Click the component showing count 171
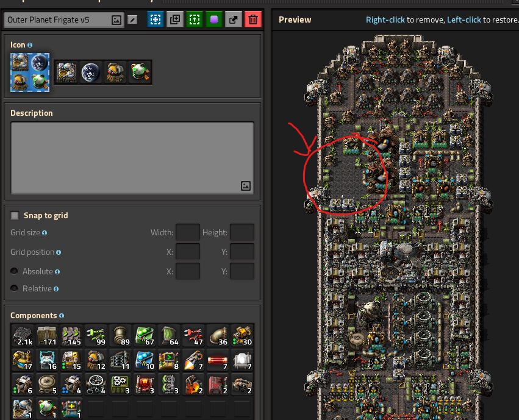The image size is (519, 420). click(x=47, y=335)
